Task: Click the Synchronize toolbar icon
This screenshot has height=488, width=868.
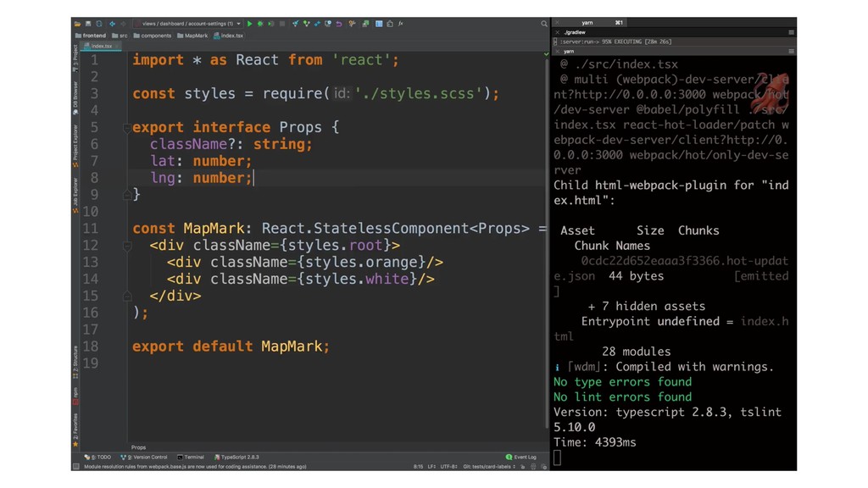Action: 99,24
